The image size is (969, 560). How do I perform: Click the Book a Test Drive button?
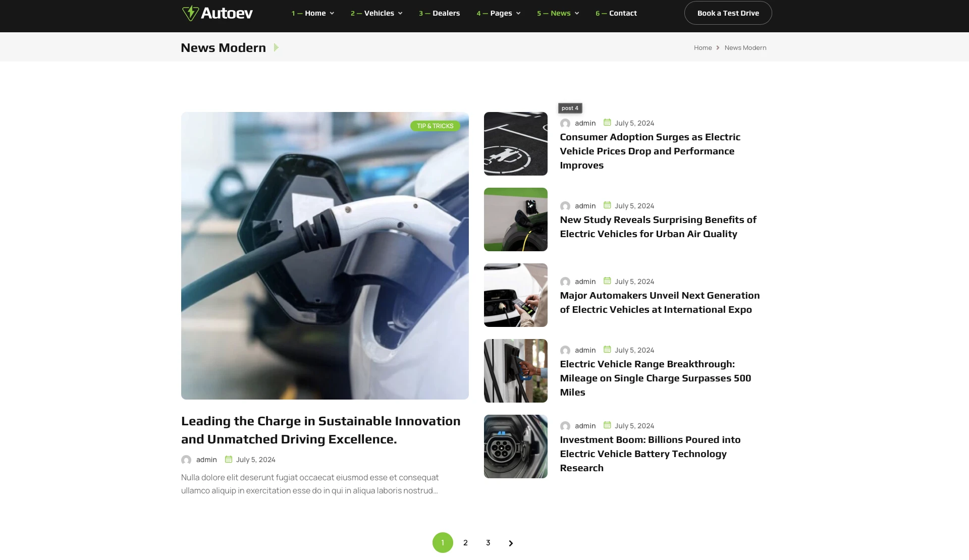[728, 13]
